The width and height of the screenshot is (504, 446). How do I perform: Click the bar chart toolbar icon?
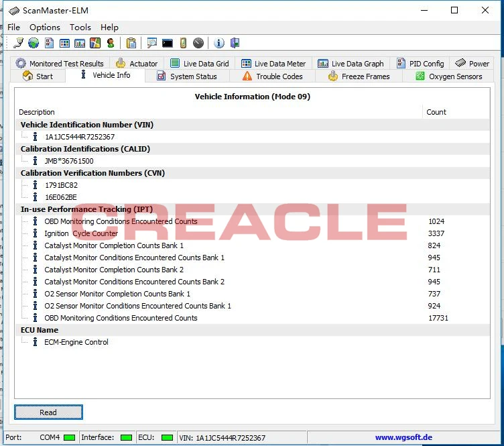point(80,43)
